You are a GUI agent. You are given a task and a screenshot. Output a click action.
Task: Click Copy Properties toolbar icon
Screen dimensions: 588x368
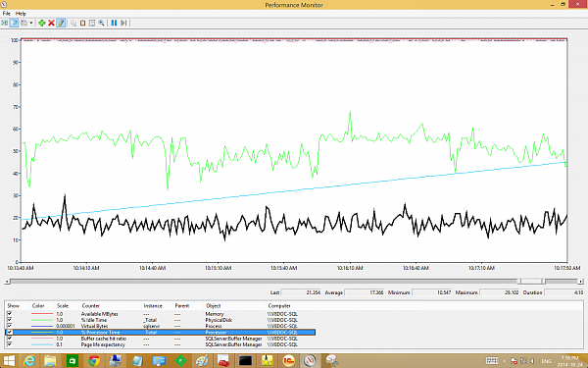[73, 23]
